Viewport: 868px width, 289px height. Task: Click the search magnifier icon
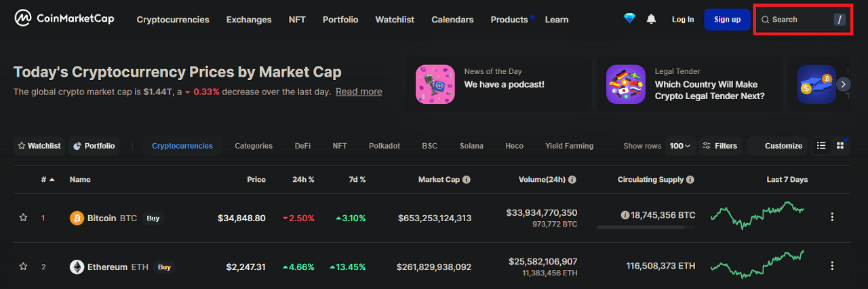pyautogui.click(x=765, y=20)
